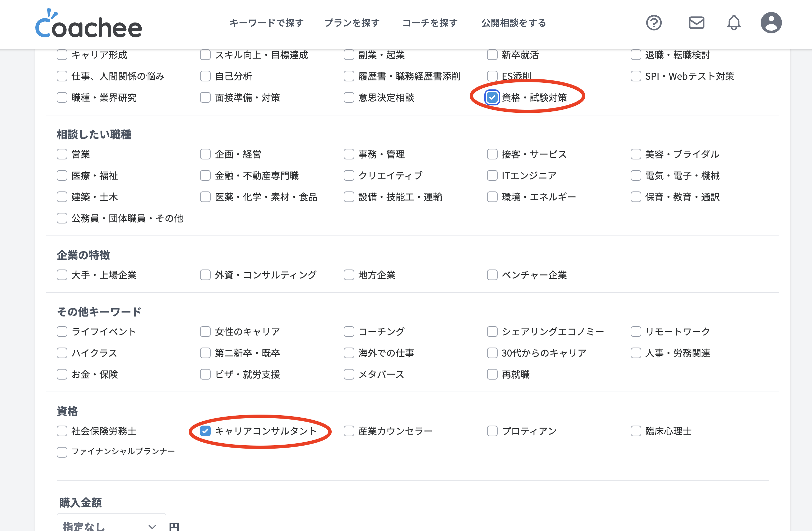Click the Coachee logo

click(89, 25)
